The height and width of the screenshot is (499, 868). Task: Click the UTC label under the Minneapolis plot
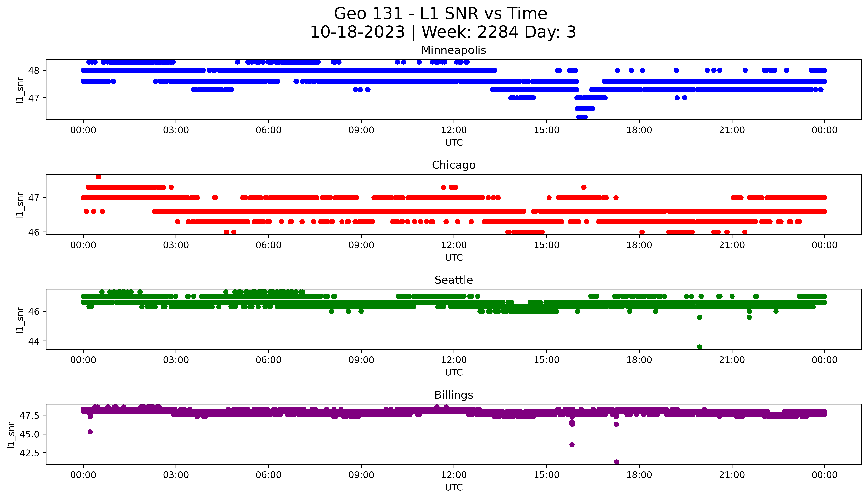454,143
